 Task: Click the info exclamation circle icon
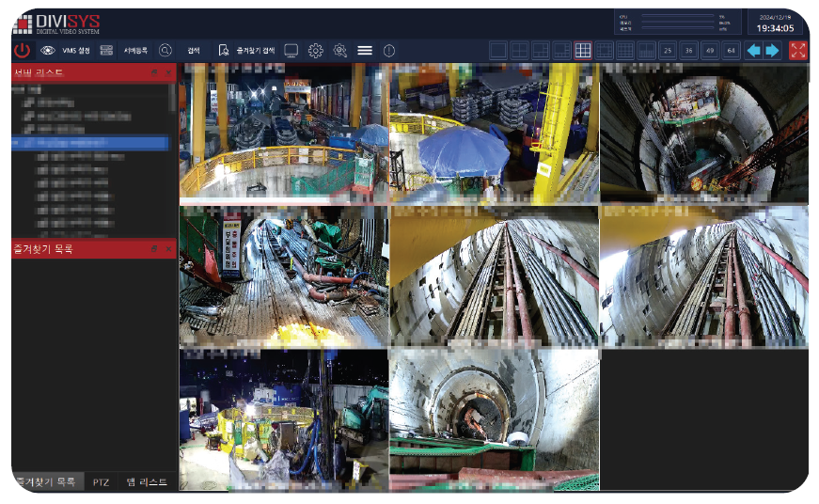(389, 51)
